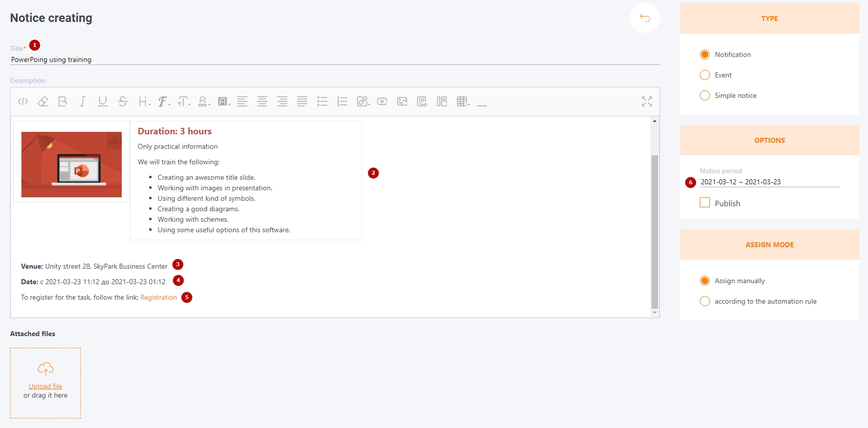This screenshot has width=868, height=428.
Task: Click 'Working with images in presentation.' bullet
Action: coord(215,188)
